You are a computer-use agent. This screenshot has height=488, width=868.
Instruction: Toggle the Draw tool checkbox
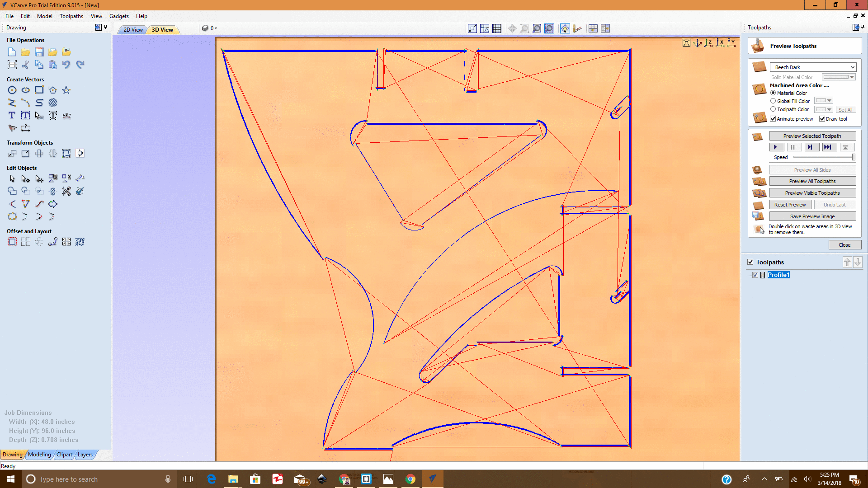[x=822, y=119]
